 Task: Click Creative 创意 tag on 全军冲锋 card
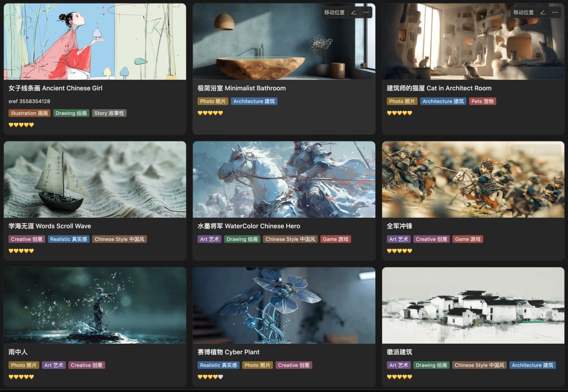[x=432, y=239]
